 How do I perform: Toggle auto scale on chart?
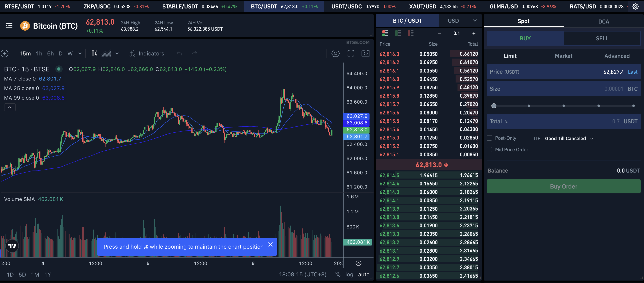(364, 274)
